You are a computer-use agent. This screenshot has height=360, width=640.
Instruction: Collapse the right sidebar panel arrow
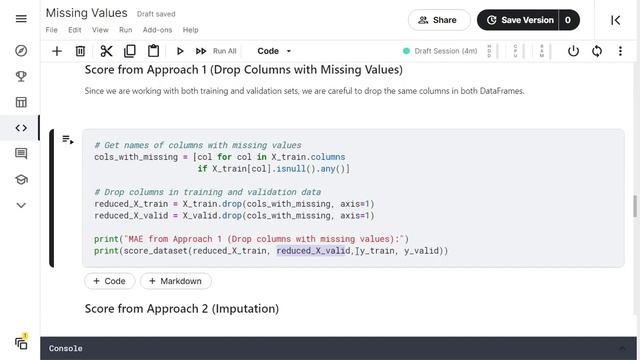[x=616, y=20]
